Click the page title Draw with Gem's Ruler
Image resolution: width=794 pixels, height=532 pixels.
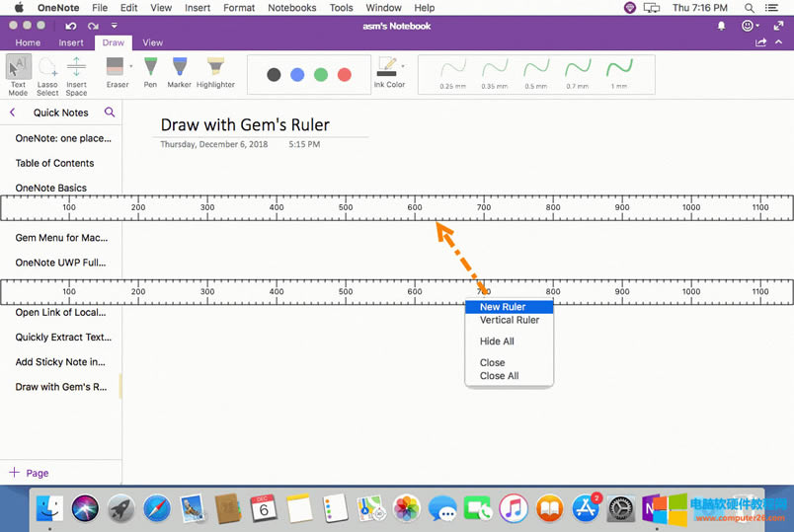tap(245, 124)
